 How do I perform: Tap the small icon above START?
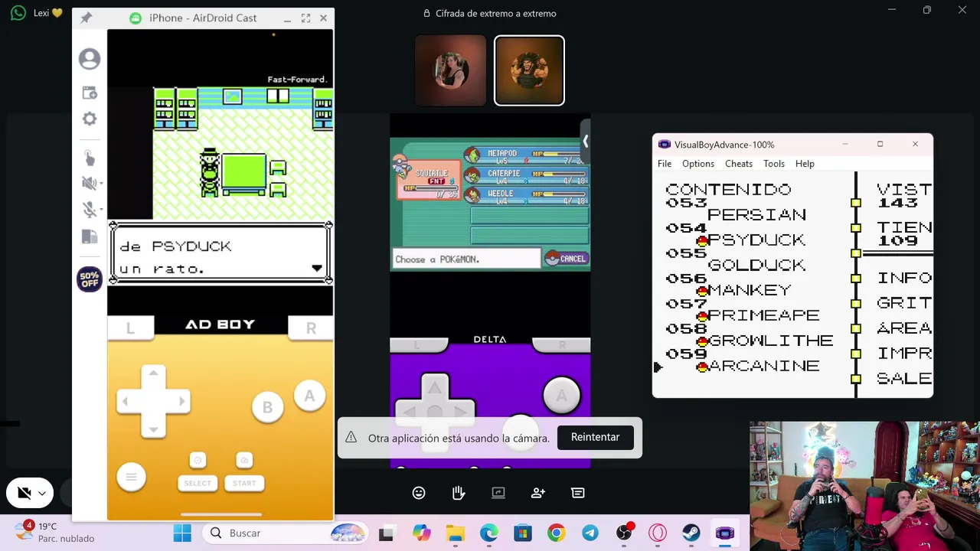[244, 460]
